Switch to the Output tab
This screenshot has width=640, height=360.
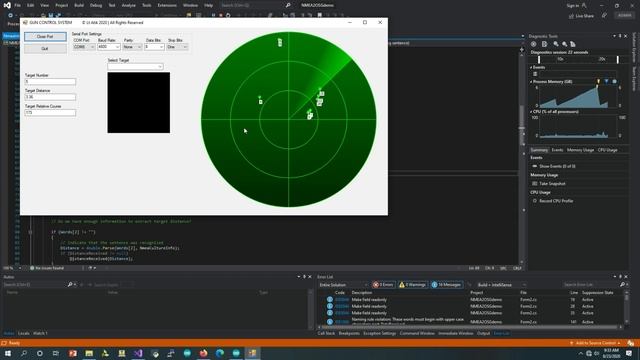point(483,333)
